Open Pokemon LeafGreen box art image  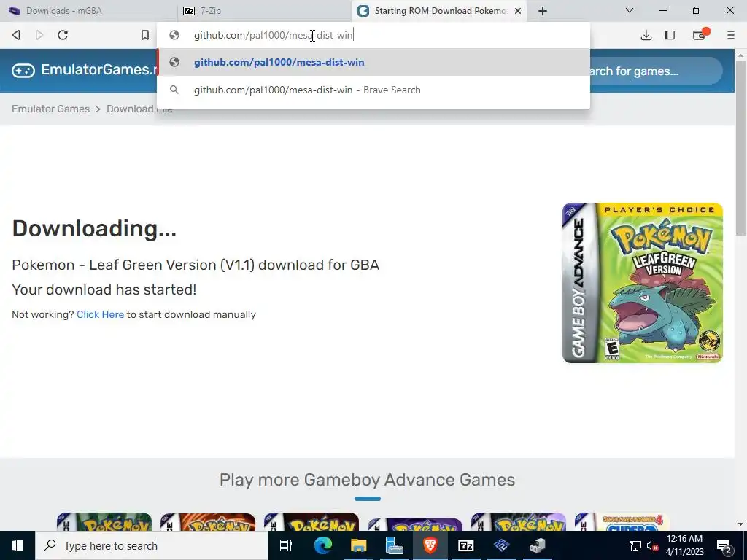point(642,283)
